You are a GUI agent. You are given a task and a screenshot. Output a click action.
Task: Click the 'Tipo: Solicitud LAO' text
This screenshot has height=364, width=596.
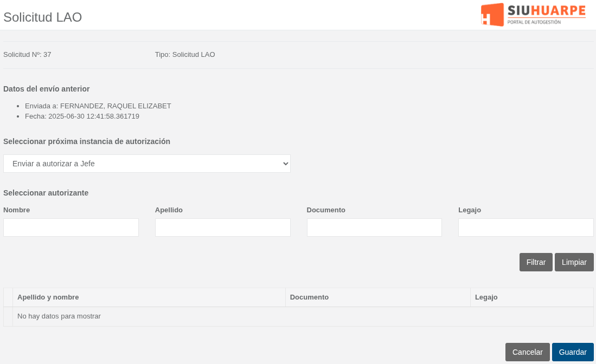[x=185, y=55]
